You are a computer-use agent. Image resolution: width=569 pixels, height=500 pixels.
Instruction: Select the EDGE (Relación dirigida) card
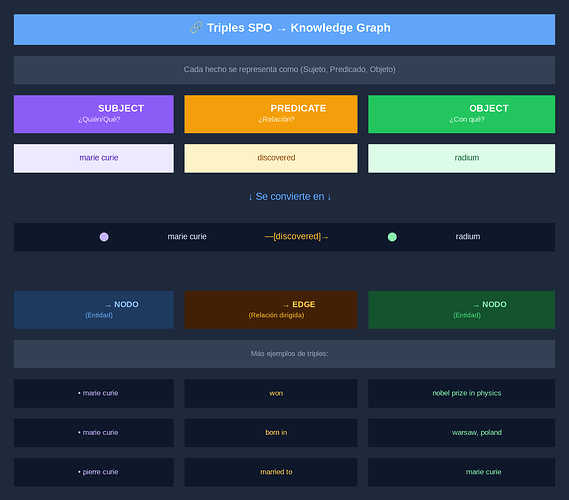pyautogui.click(x=271, y=310)
